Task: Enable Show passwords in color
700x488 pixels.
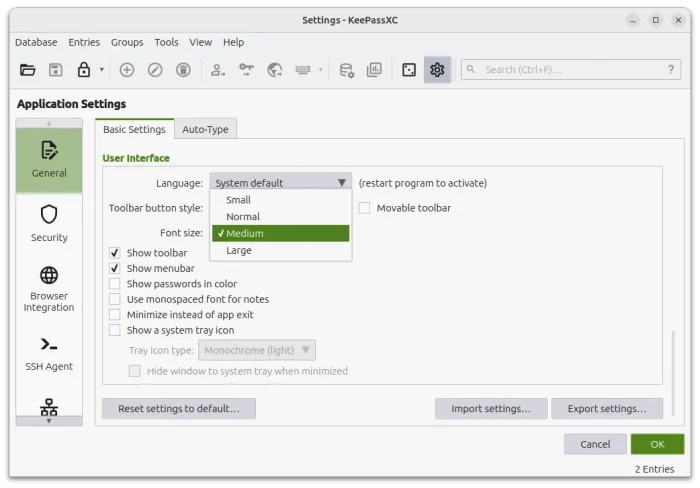Action: 115,284
